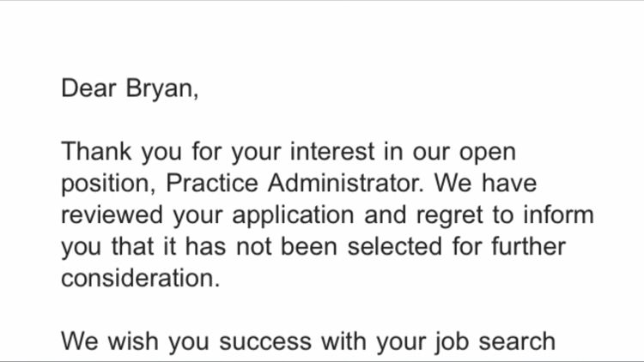Screen dimensions: 644x362
Task: Click the word selected in the email
Action: tap(395, 246)
